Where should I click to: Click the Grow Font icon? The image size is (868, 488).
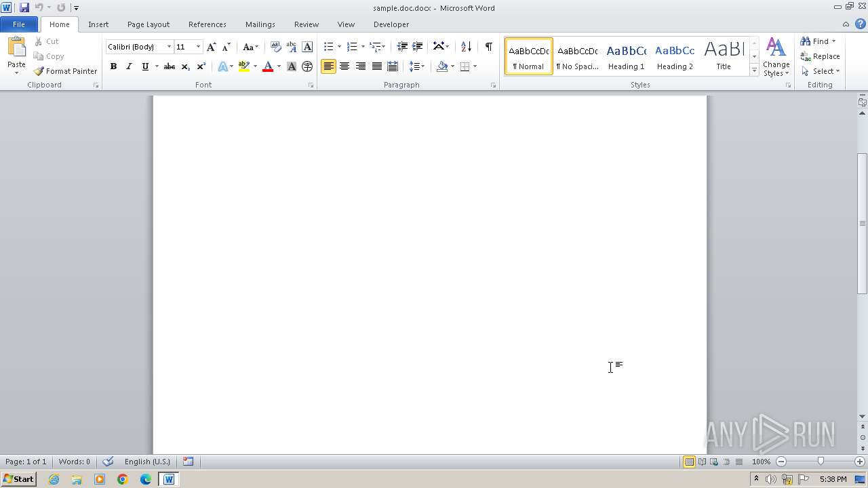(212, 47)
